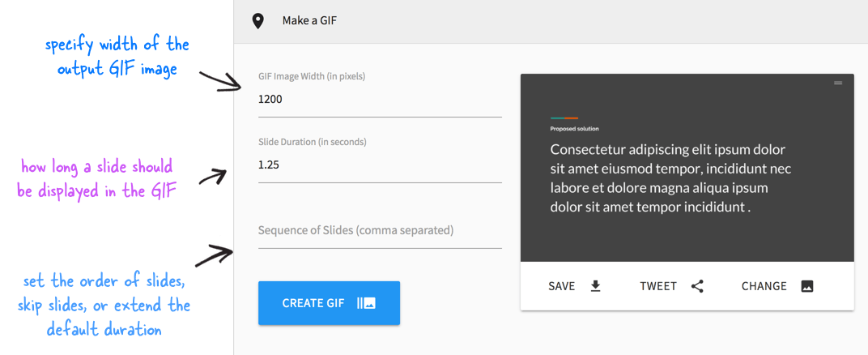Click the image icon beside CHANGE
868x355 pixels.
(x=807, y=286)
